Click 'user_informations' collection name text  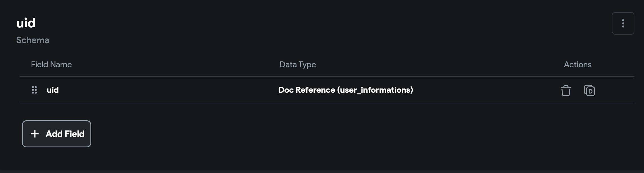(x=375, y=90)
